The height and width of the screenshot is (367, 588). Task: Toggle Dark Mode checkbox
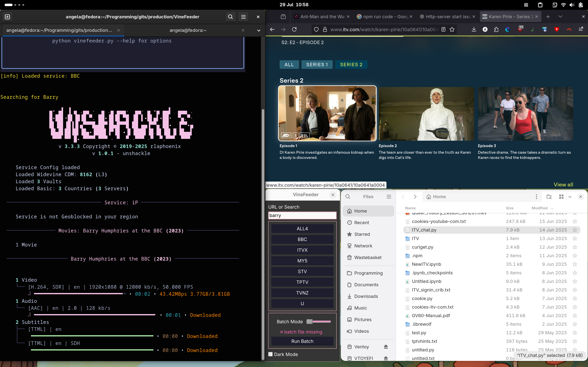coord(270,354)
